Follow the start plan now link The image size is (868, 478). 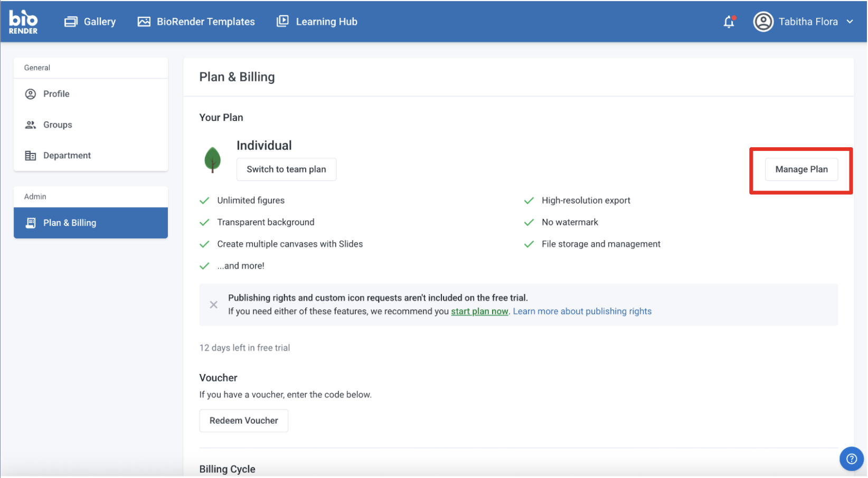click(x=479, y=311)
